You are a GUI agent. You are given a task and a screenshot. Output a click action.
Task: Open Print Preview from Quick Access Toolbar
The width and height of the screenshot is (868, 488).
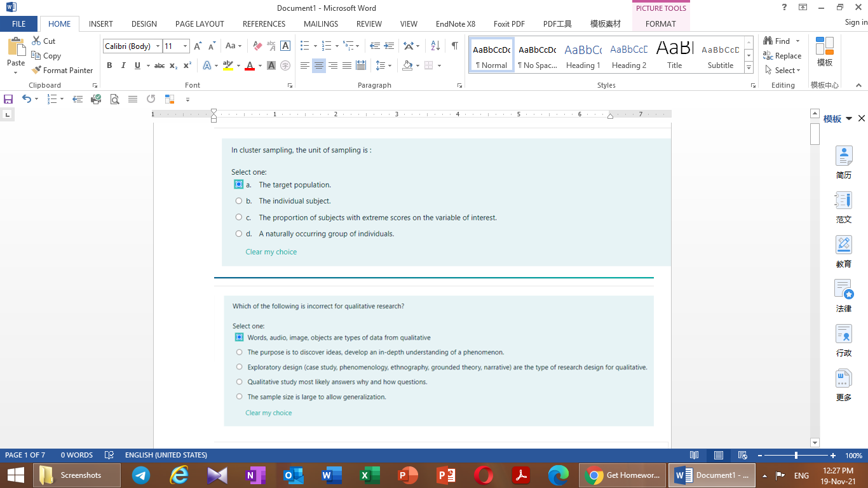pos(115,99)
